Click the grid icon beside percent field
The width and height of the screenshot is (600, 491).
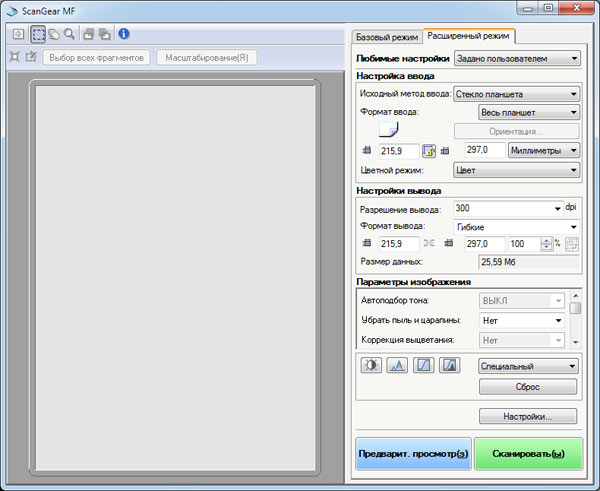pos(572,244)
